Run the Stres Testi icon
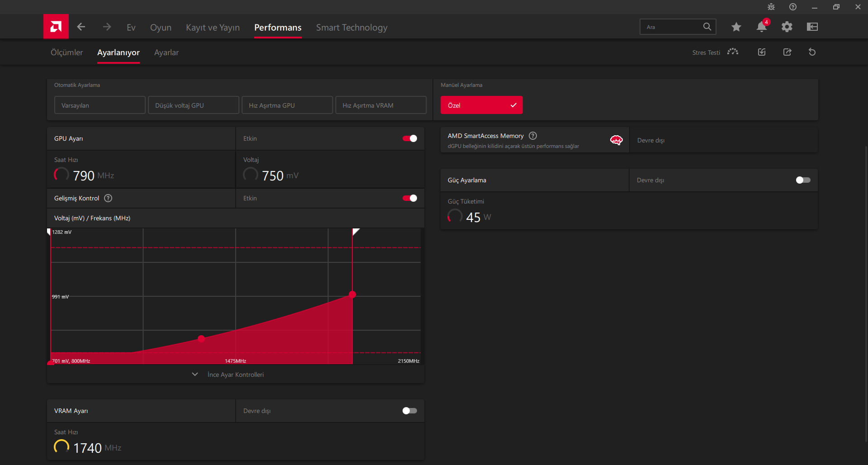Screen dimensions: 868x465 click(733, 52)
